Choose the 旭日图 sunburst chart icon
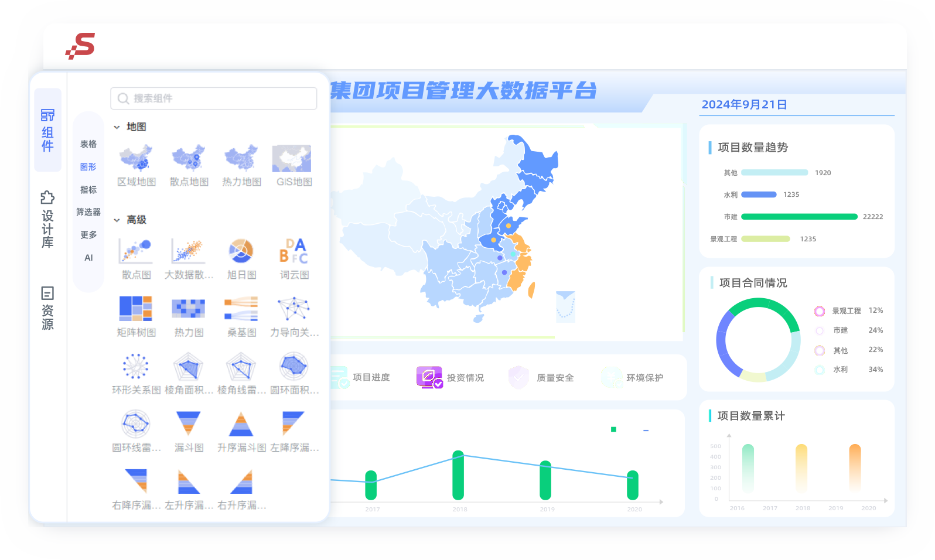935x560 pixels. click(241, 251)
